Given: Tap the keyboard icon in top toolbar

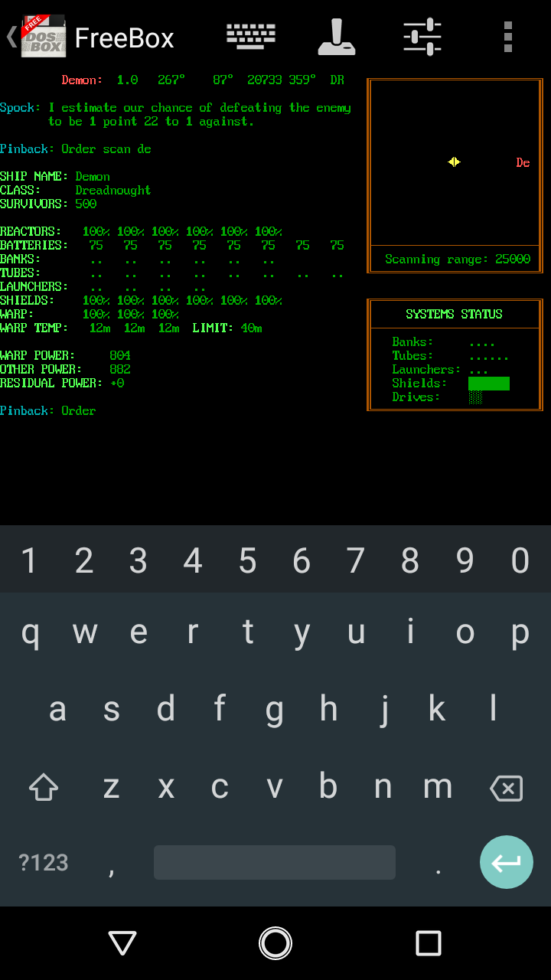Looking at the screenshot, I should click(251, 36).
